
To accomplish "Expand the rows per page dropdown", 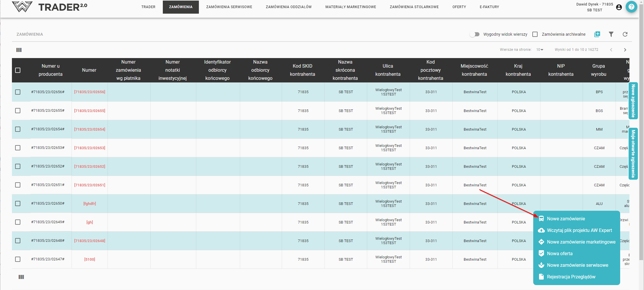I will coord(540,50).
